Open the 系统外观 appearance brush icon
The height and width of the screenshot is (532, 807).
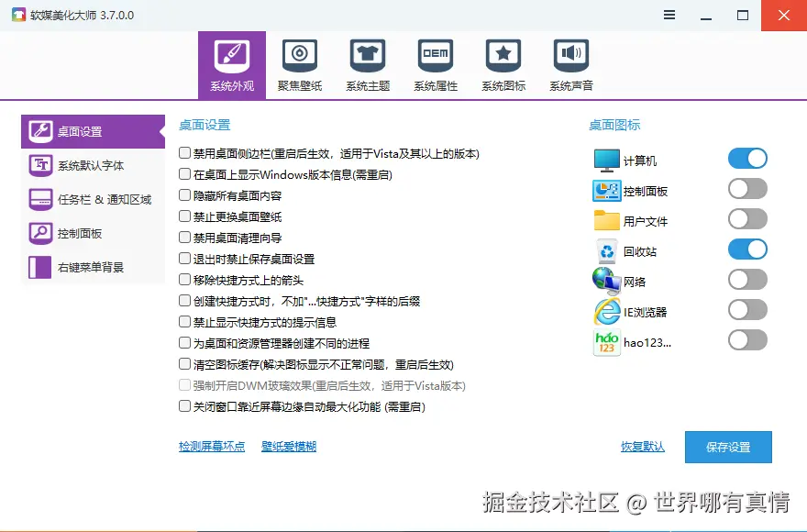(x=232, y=56)
